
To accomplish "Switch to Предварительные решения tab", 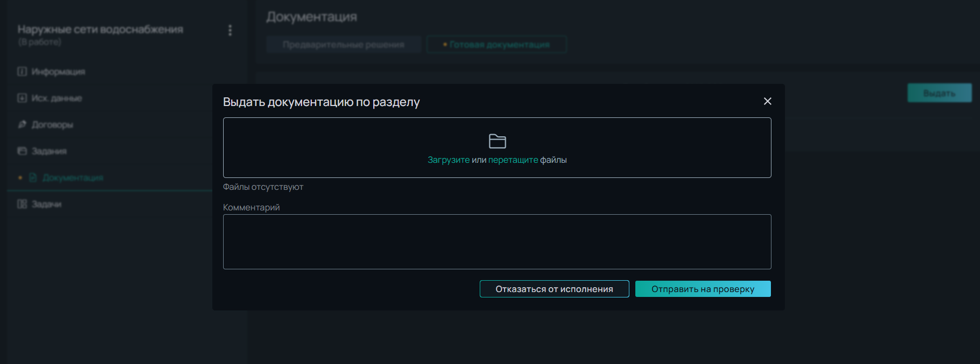I will pos(344,44).
